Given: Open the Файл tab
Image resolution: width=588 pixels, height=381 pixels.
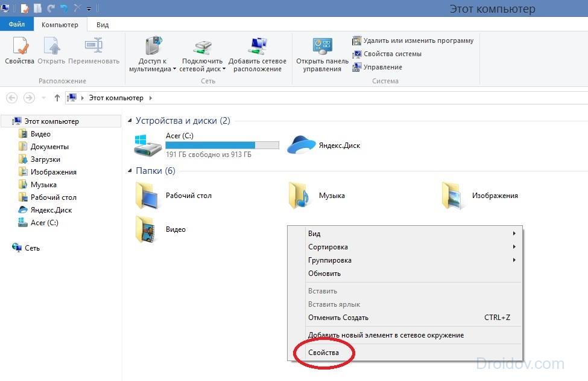Looking at the screenshot, I should tap(17, 24).
